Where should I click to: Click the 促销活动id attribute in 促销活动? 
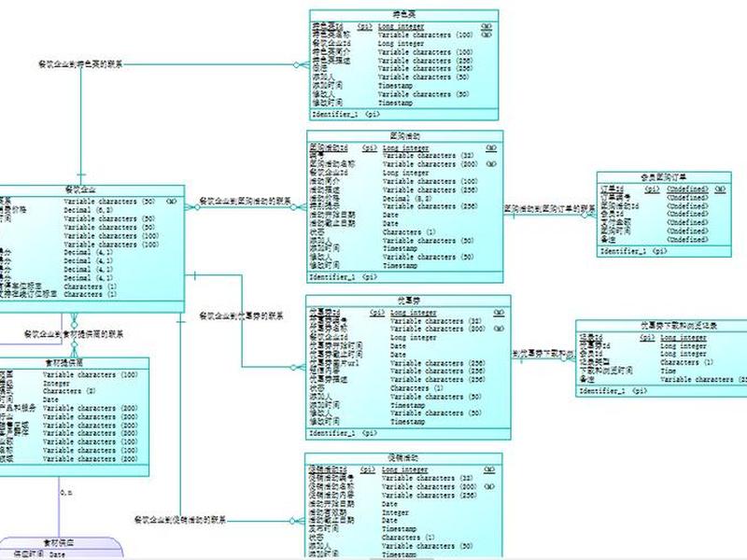[x=328, y=469]
